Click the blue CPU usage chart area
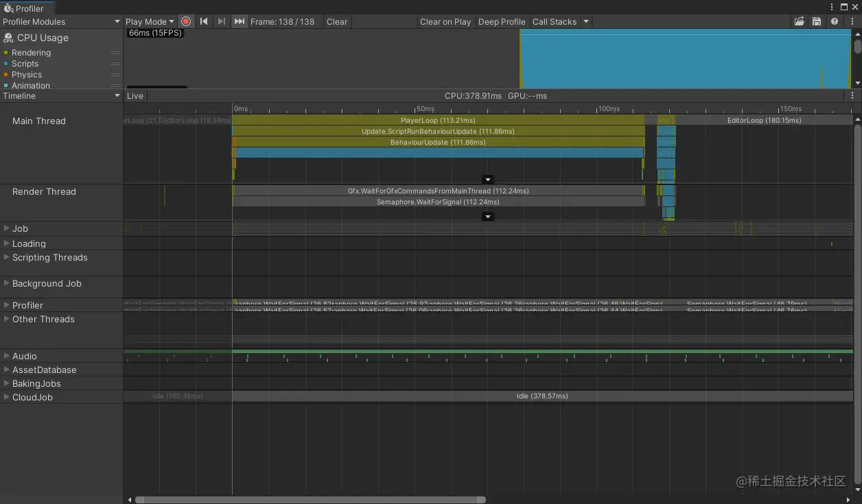This screenshot has height=504, width=862. coord(686,58)
